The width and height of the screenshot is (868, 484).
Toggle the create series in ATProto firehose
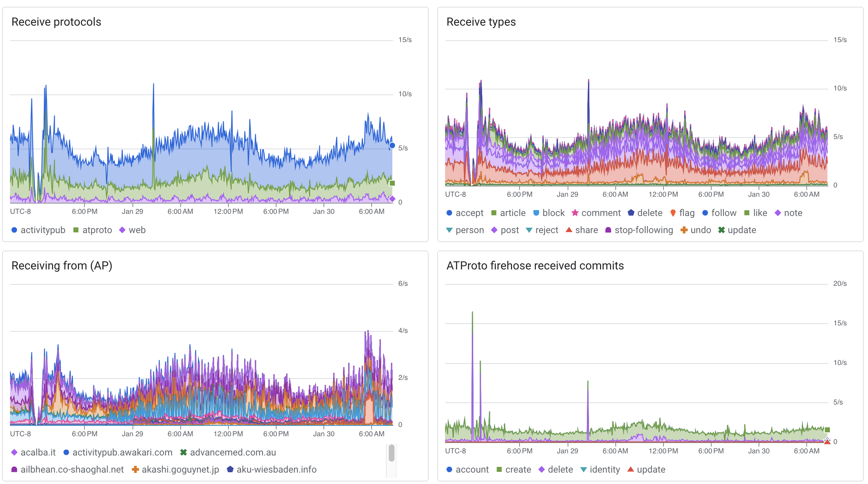click(x=518, y=470)
